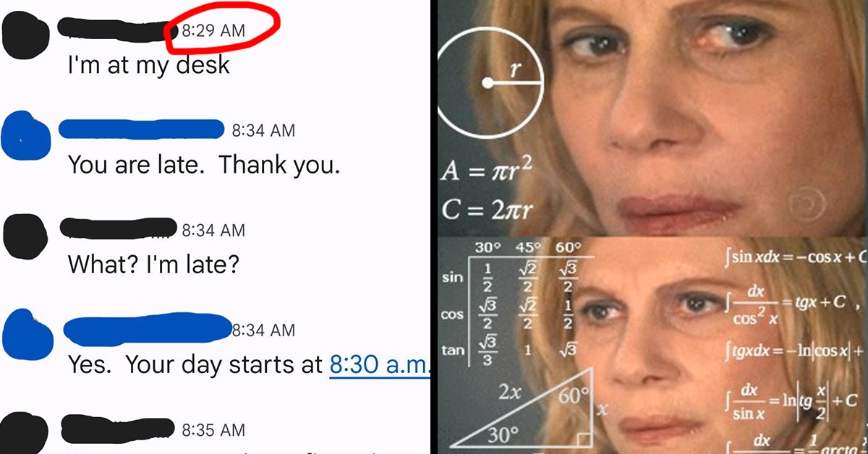Click the C = 2πr circumference formula

[488, 211]
